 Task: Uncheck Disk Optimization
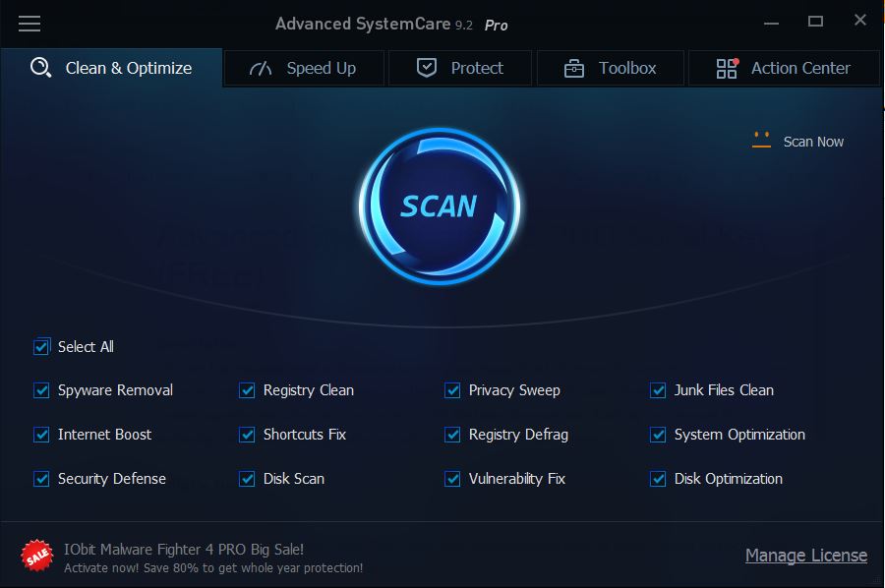pyautogui.click(x=658, y=479)
